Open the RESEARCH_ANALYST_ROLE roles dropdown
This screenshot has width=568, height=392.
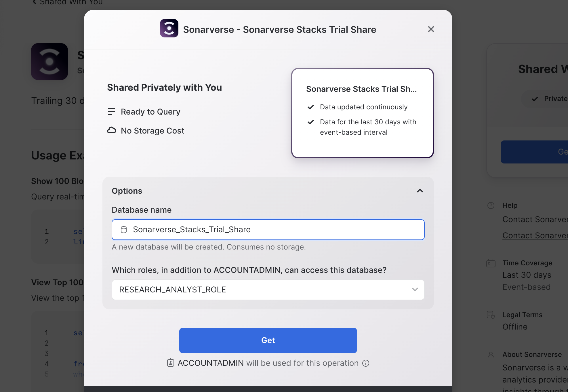(x=268, y=290)
